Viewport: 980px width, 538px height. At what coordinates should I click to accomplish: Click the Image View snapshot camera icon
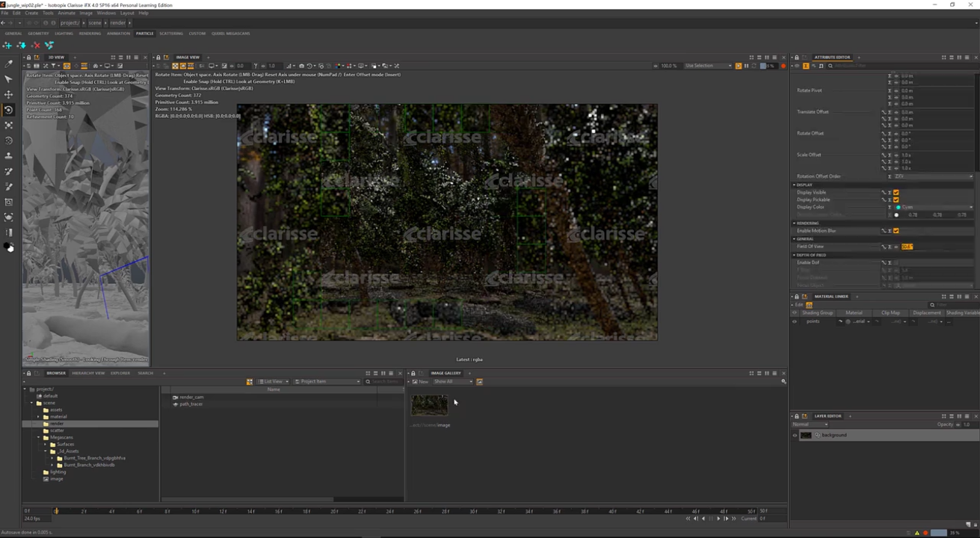(301, 66)
